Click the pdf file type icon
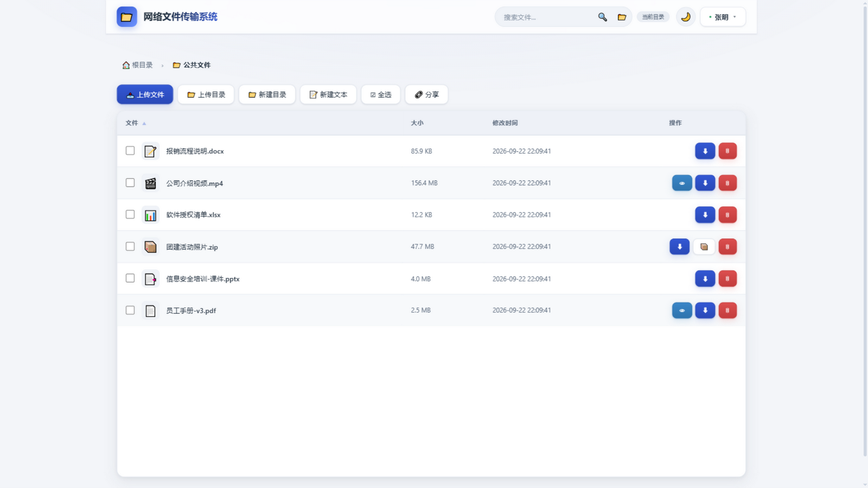The width and height of the screenshot is (868, 488). click(x=150, y=311)
